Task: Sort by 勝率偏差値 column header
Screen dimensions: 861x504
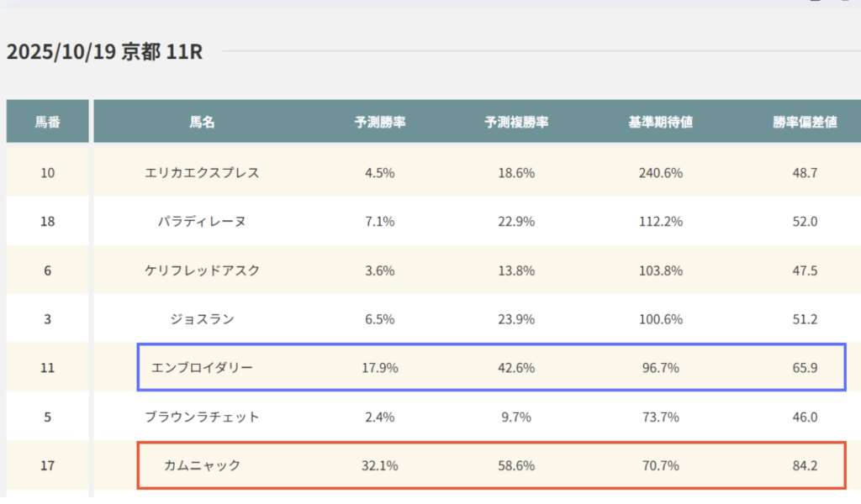Action: click(x=805, y=123)
